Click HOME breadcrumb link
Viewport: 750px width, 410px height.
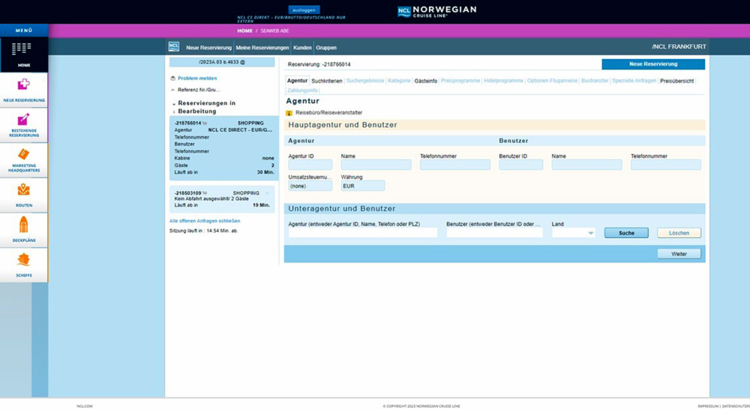click(244, 31)
